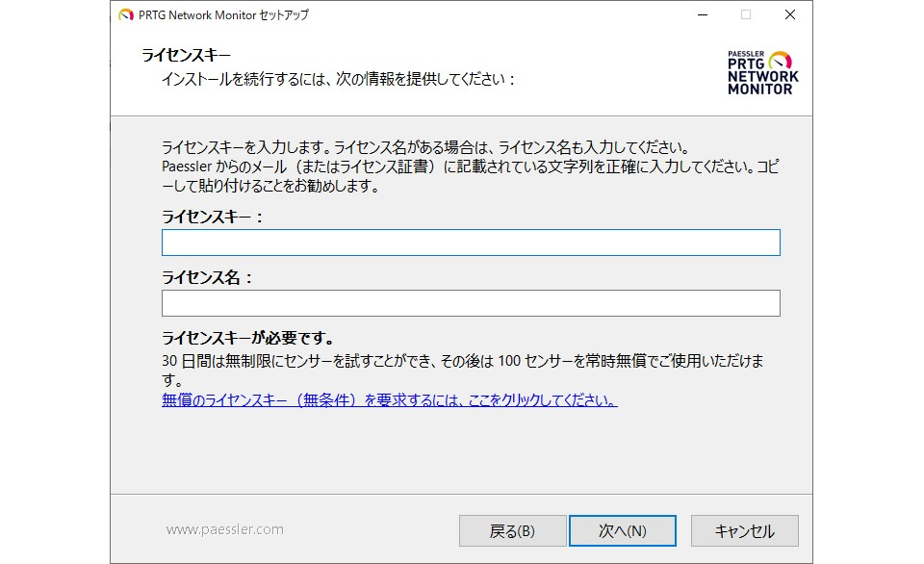Click the www.paessler.com footer text
This screenshot has width=924, height=564.
pos(224,529)
